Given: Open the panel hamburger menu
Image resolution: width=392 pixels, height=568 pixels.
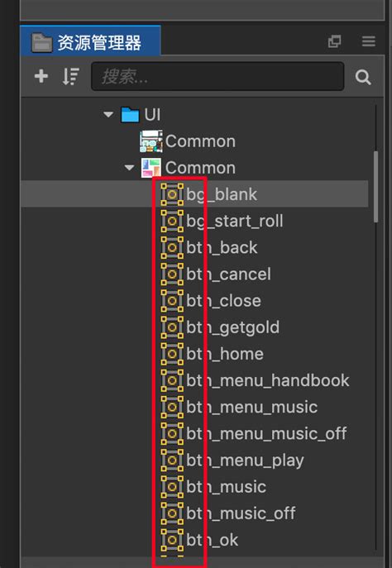Looking at the screenshot, I should click(x=369, y=41).
